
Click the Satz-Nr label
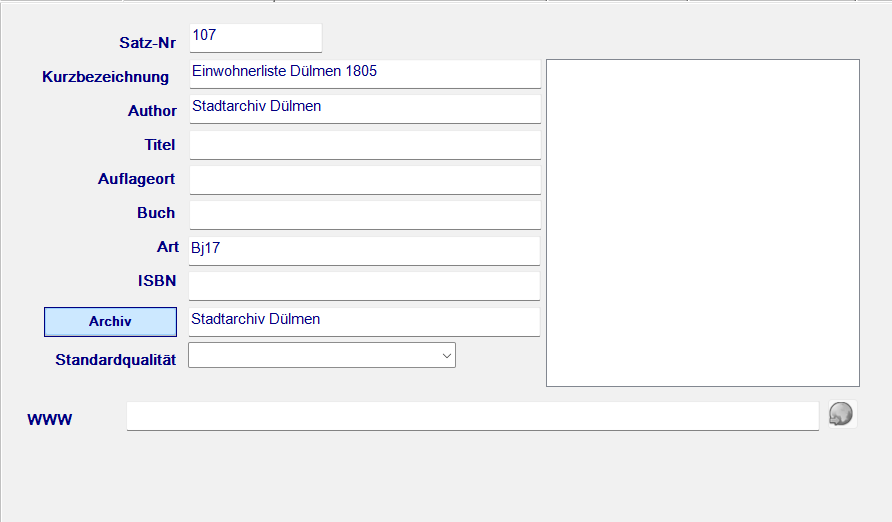coord(148,42)
